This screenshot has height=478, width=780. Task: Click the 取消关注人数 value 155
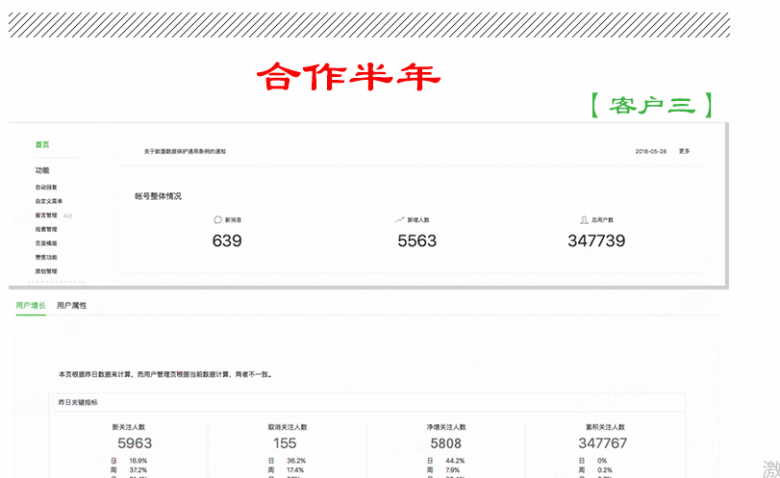tap(283, 443)
